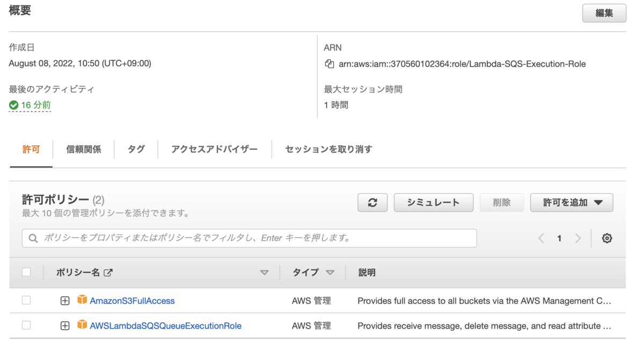Click the SQS receive message description text

(484, 326)
